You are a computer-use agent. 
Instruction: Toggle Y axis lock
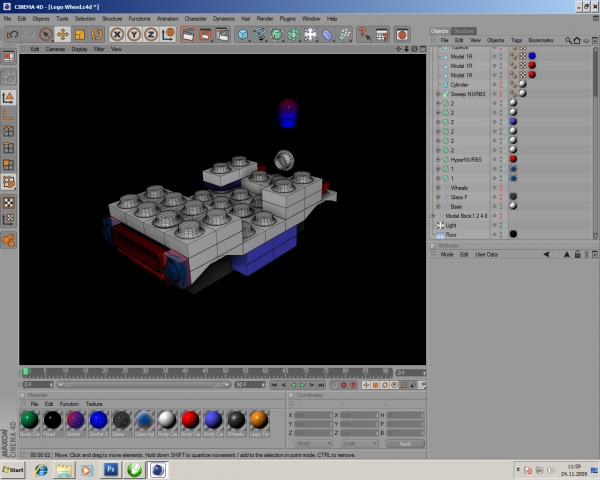point(134,35)
